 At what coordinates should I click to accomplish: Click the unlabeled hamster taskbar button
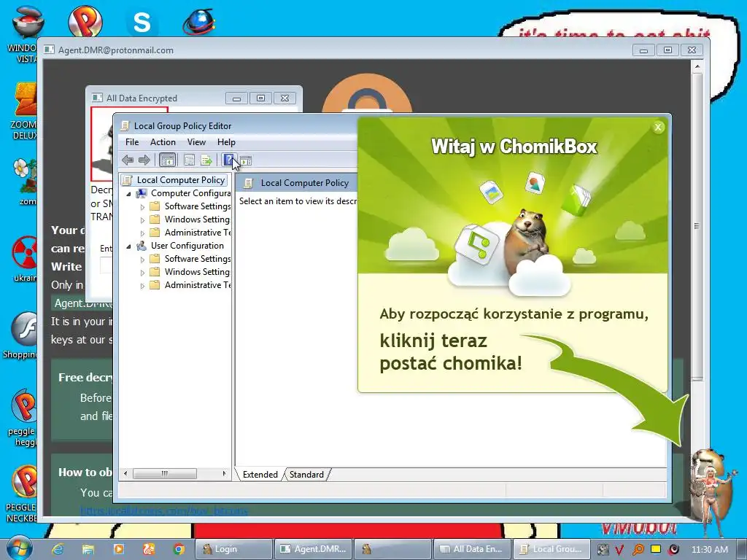click(392, 549)
